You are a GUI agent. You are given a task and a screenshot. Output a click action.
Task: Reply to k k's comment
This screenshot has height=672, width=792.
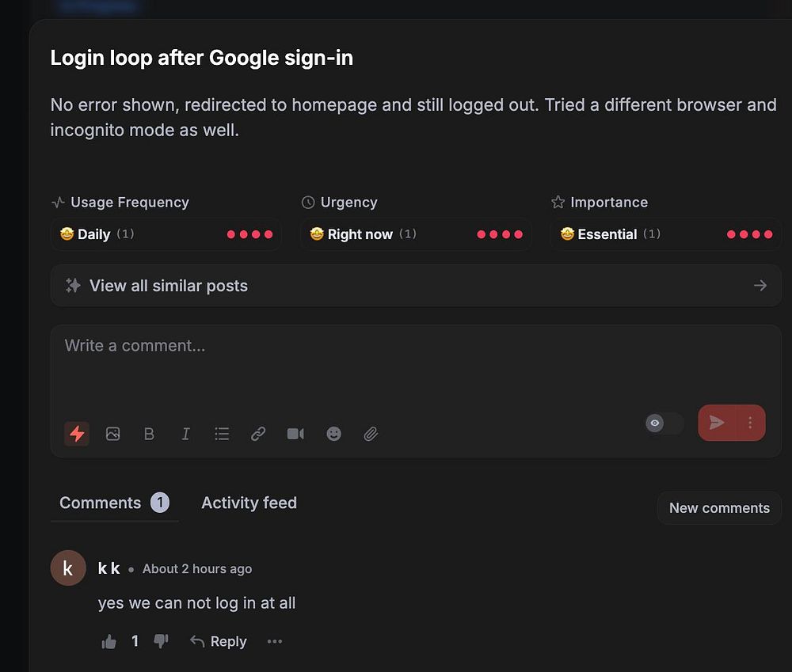[219, 642]
